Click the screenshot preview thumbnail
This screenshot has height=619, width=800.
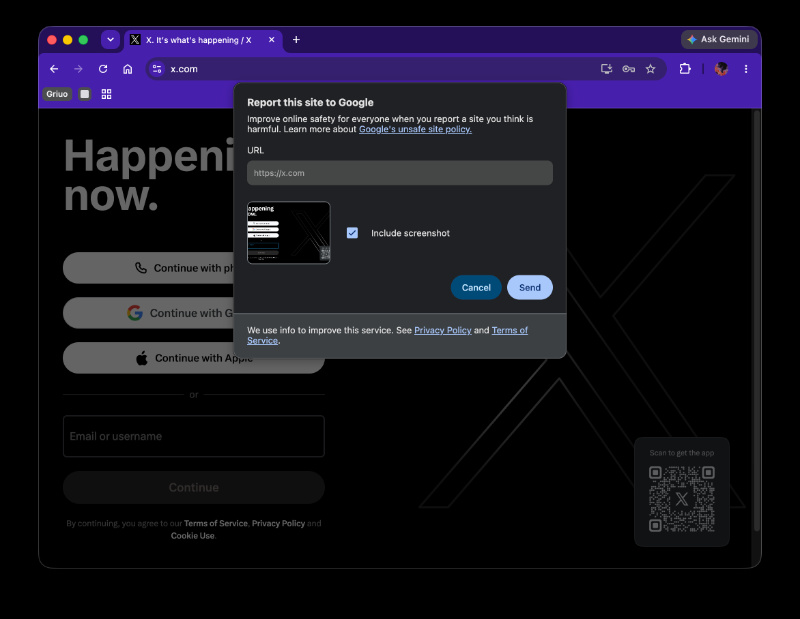[x=289, y=233]
